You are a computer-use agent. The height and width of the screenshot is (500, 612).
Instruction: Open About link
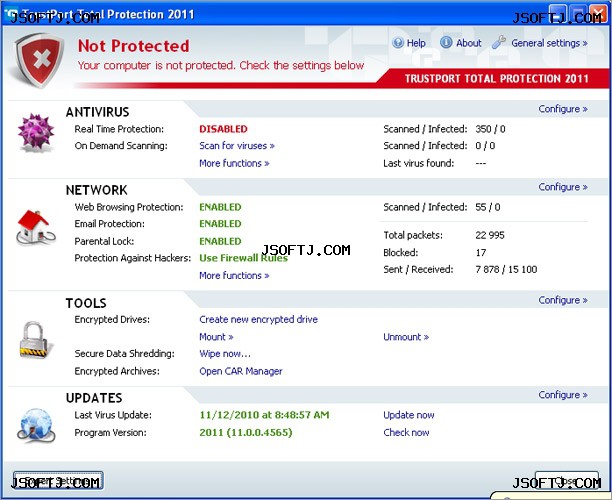point(469,43)
